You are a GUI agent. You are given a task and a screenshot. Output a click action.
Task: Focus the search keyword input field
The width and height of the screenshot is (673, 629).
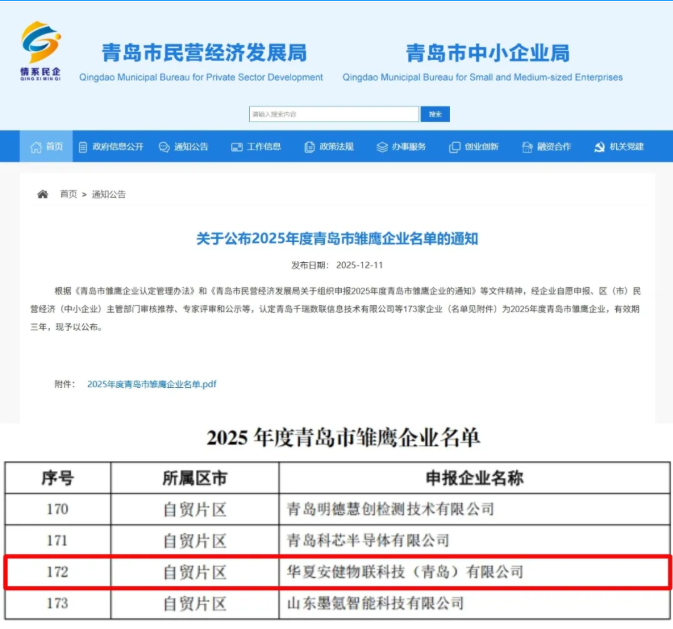coord(334,115)
